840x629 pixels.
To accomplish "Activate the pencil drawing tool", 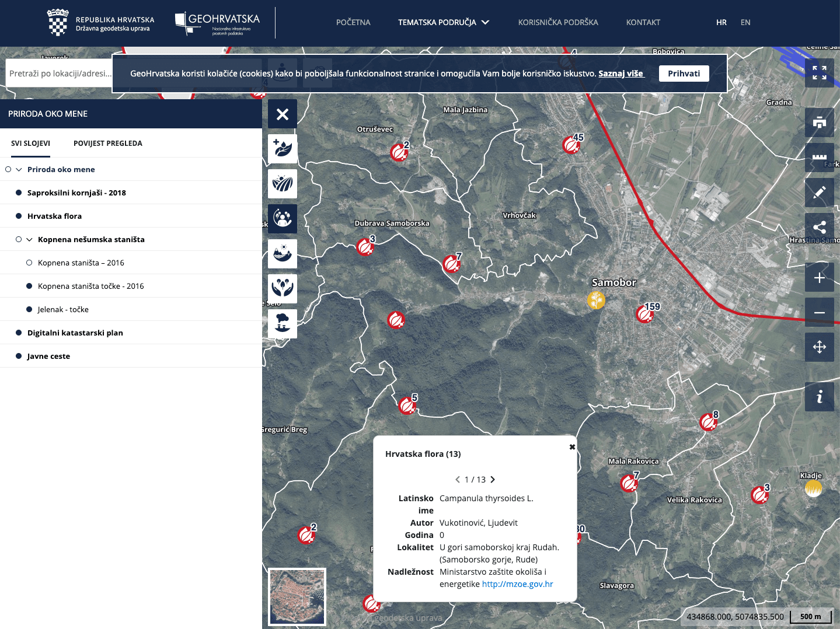I will tap(820, 193).
